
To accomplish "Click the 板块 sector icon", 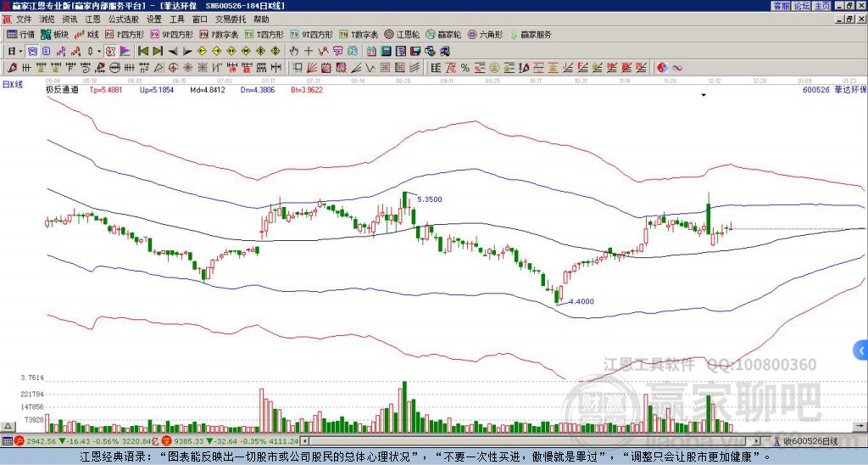I will coord(54,34).
